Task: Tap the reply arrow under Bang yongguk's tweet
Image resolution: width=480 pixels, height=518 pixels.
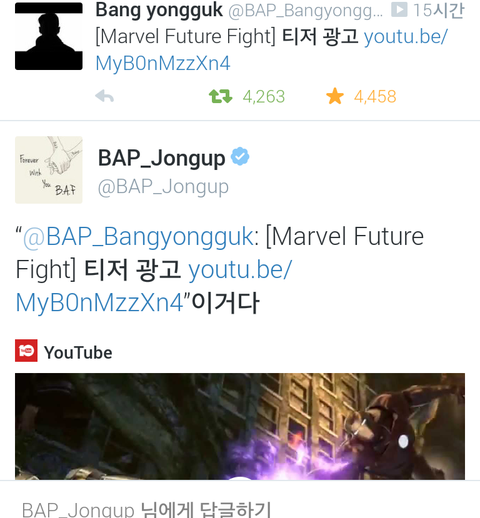Action: coord(104,97)
